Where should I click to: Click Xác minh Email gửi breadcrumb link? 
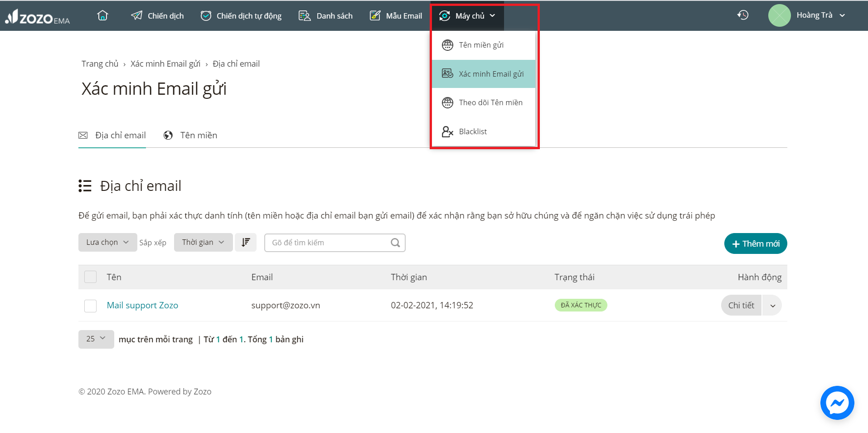[165, 64]
